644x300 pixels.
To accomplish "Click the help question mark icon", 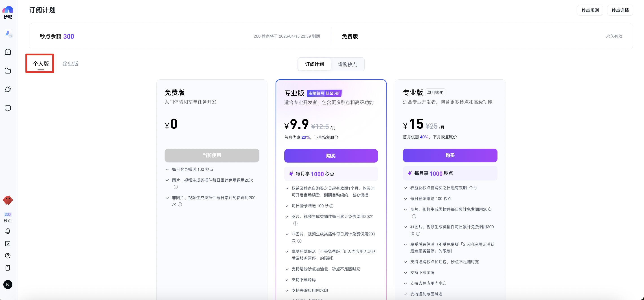I will [x=8, y=256].
